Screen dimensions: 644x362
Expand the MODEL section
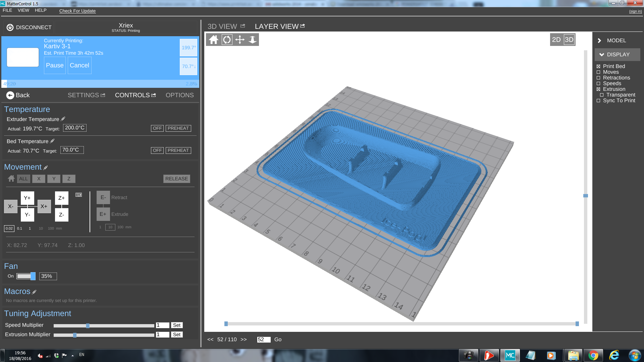click(617, 41)
